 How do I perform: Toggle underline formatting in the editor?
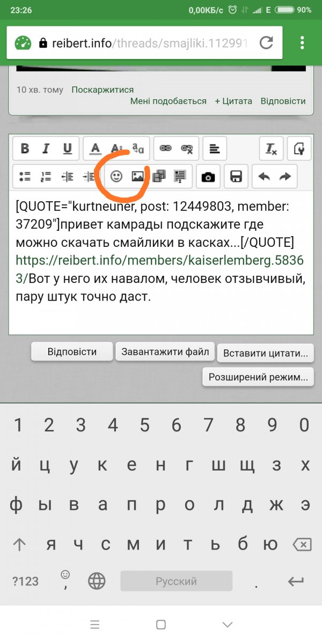[67, 149]
